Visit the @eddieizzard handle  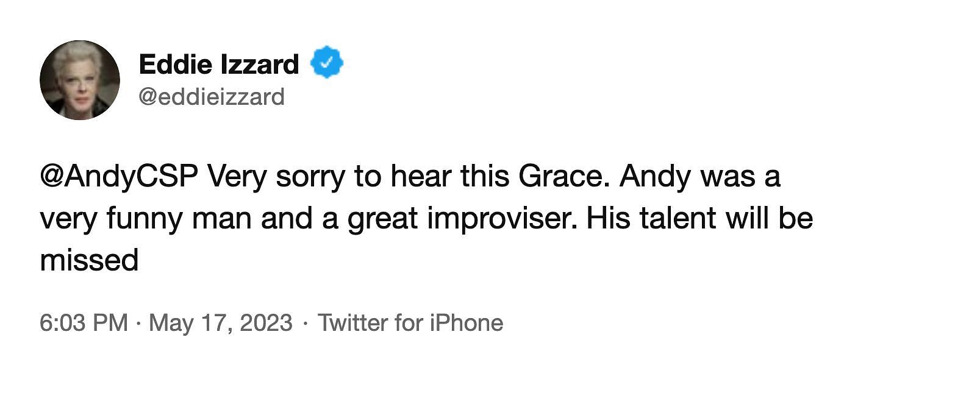212,97
